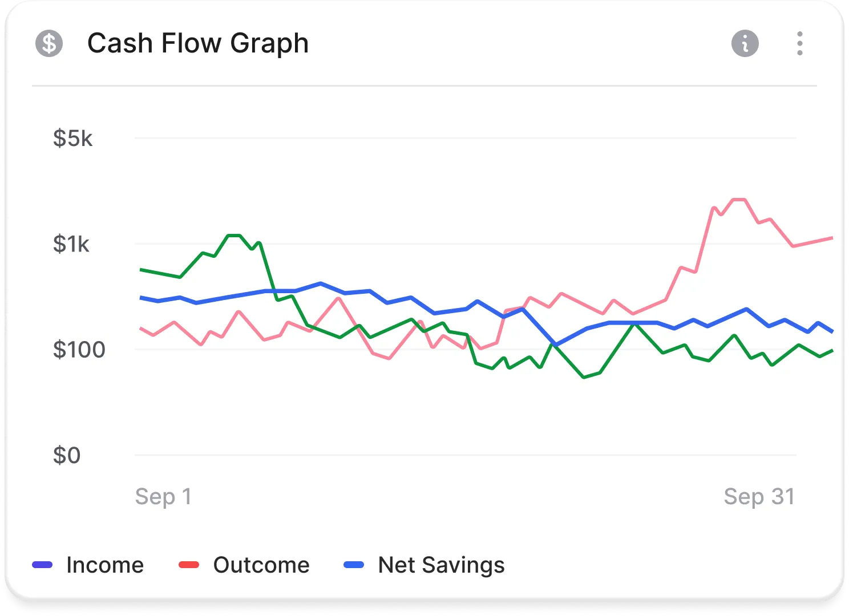Screen dimensions: 849x616
Task: Toggle the Income legend color marker
Action: pyautogui.click(x=43, y=565)
